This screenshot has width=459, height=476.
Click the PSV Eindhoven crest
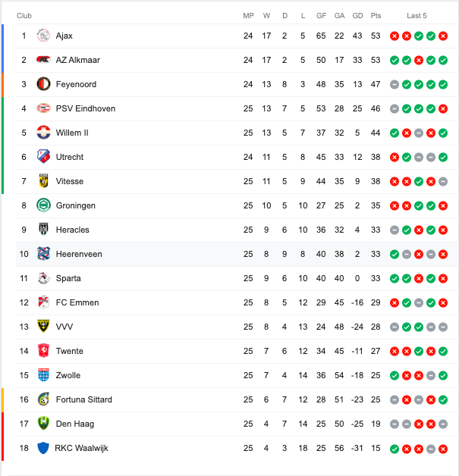43,108
